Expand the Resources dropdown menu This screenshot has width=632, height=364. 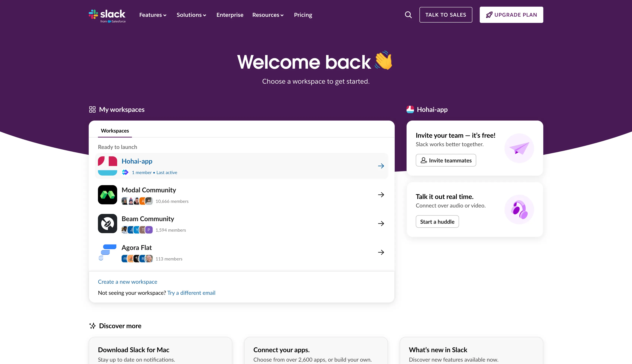[x=268, y=15]
